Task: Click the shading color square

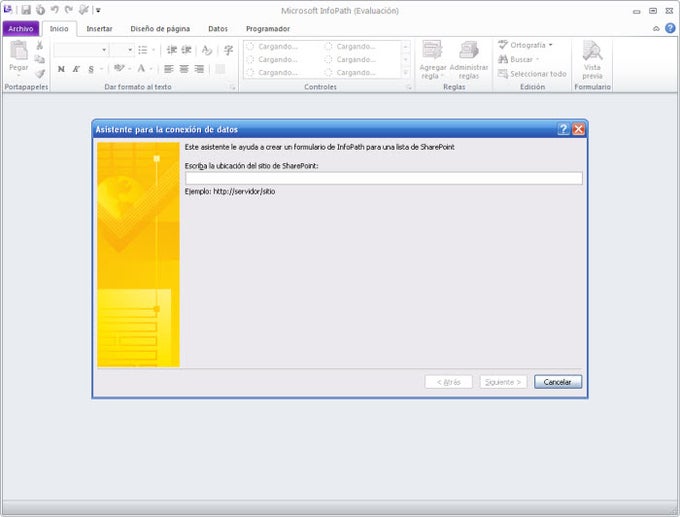Action: (x=220, y=69)
